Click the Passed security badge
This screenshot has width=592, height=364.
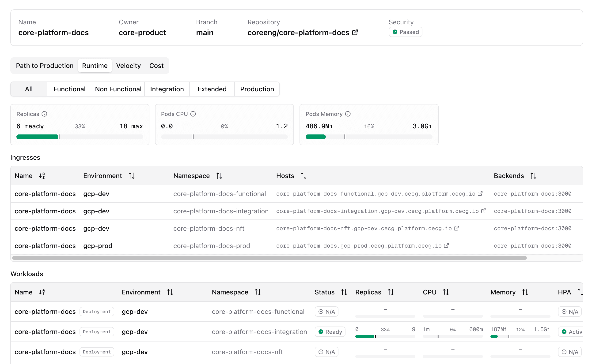point(406,32)
